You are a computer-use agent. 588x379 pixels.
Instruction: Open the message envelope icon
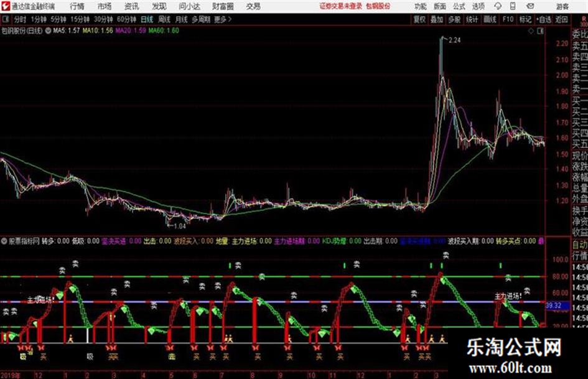point(530,6)
